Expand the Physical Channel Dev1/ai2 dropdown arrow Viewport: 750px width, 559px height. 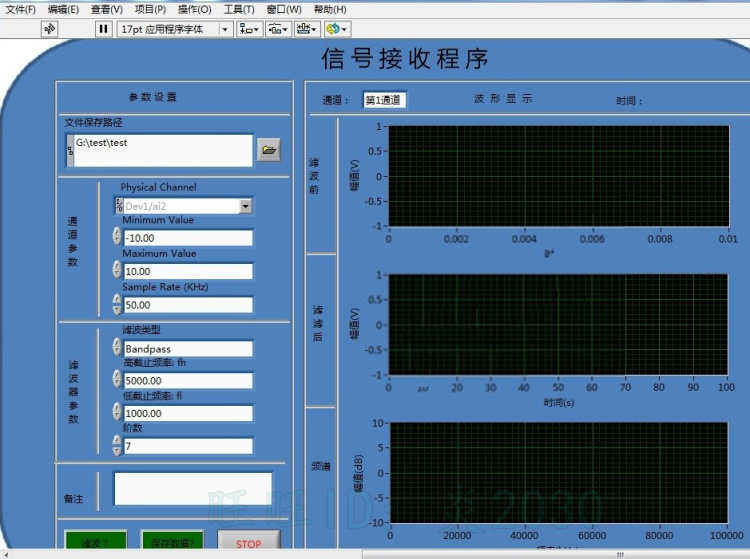(x=245, y=206)
